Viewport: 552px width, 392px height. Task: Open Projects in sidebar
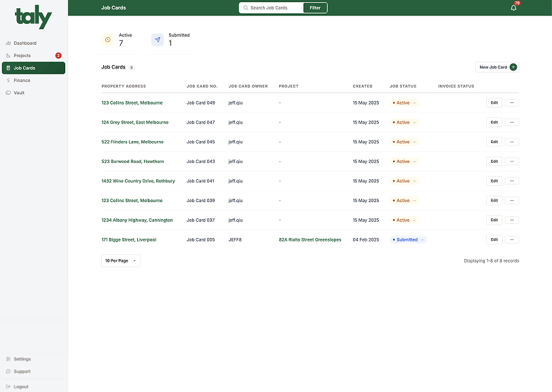tap(33, 56)
